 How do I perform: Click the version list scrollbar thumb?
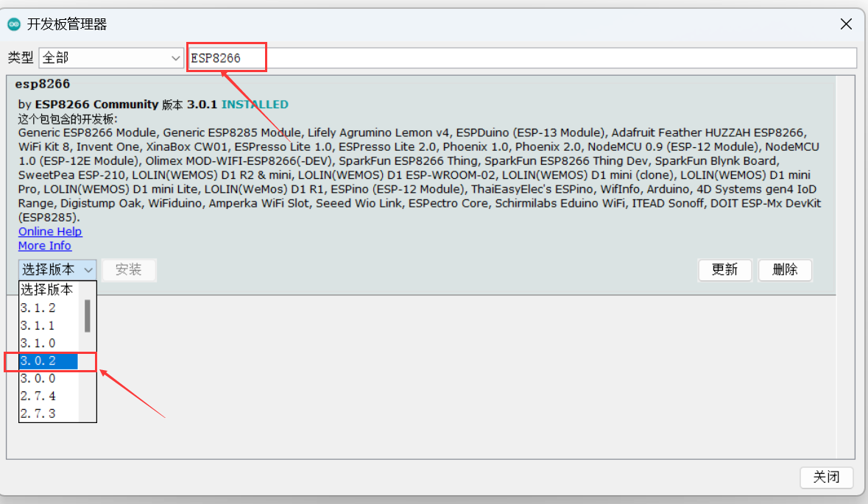(x=88, y=316)
